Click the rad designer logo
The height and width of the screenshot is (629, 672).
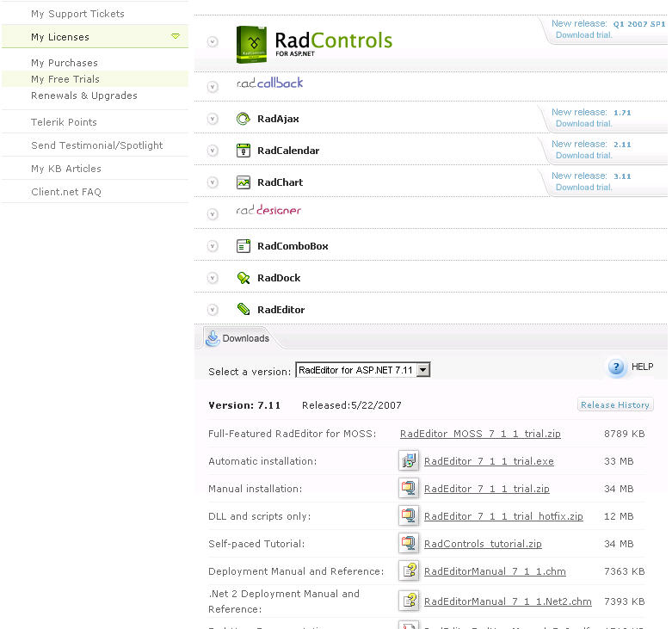click(268, 210)
